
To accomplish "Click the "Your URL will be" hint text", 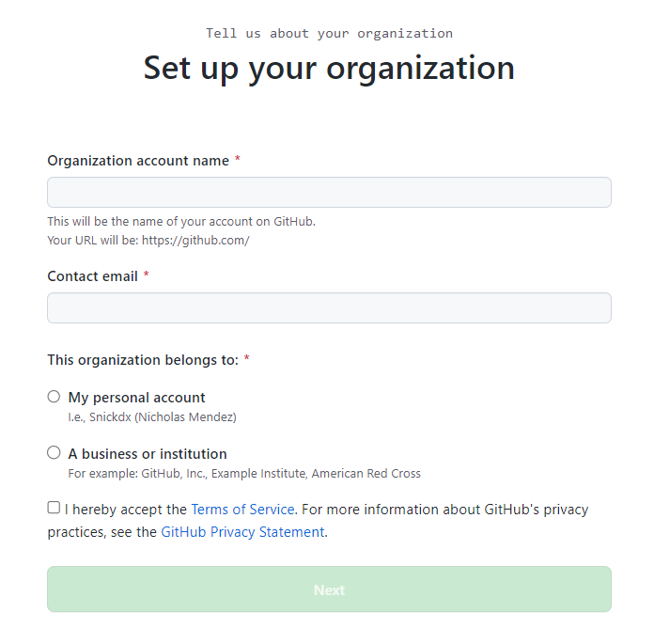I will (148, 240).
